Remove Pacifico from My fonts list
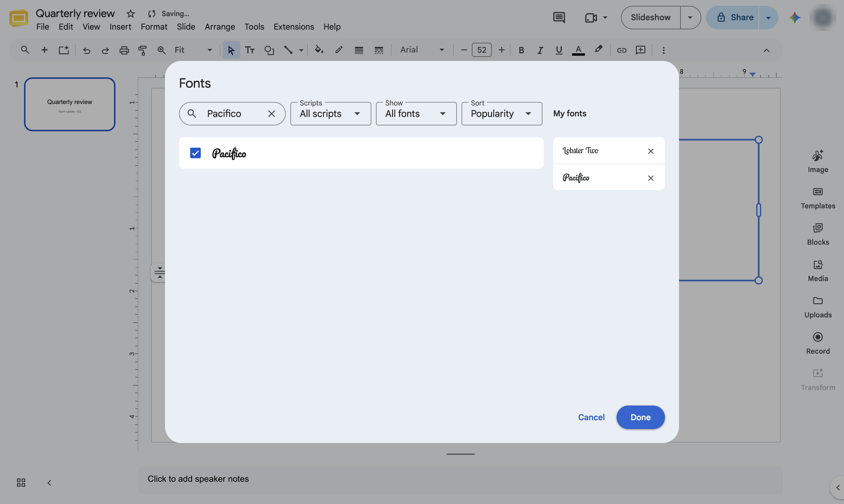The width and height of the screenshot is (844, 504). (x=650, y=178)
